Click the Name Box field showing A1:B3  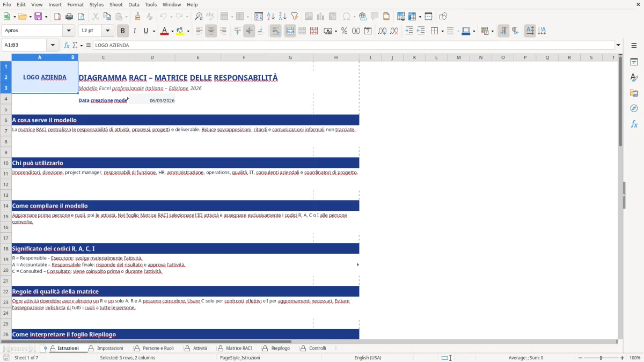(24, 46)
